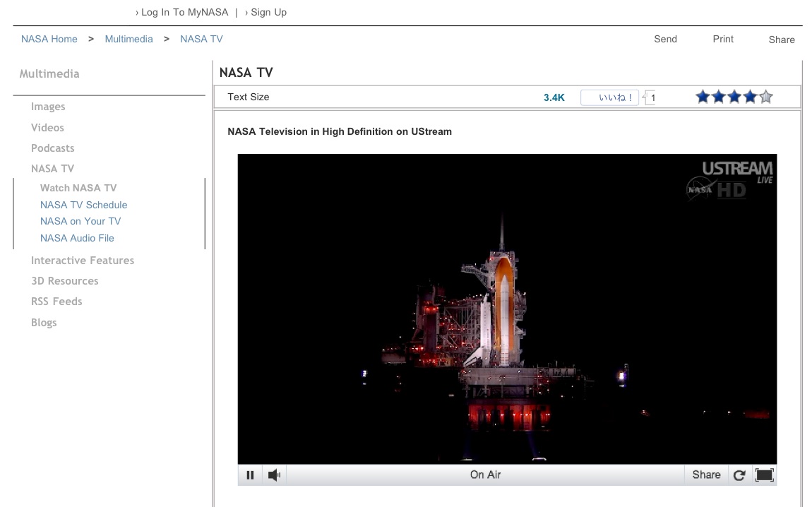The image size is (812, 507).
Task: Click the like count bubble showing 1
Action: pos(650,97)
